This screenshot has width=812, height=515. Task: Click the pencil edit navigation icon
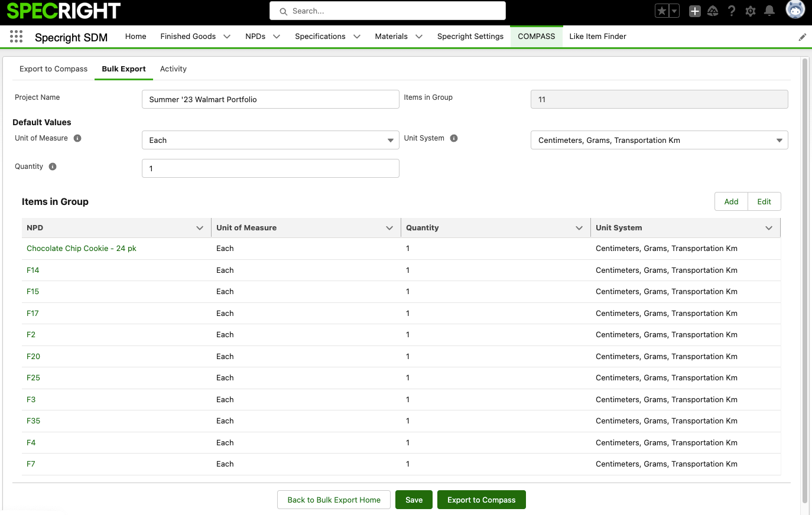(803, 37)
